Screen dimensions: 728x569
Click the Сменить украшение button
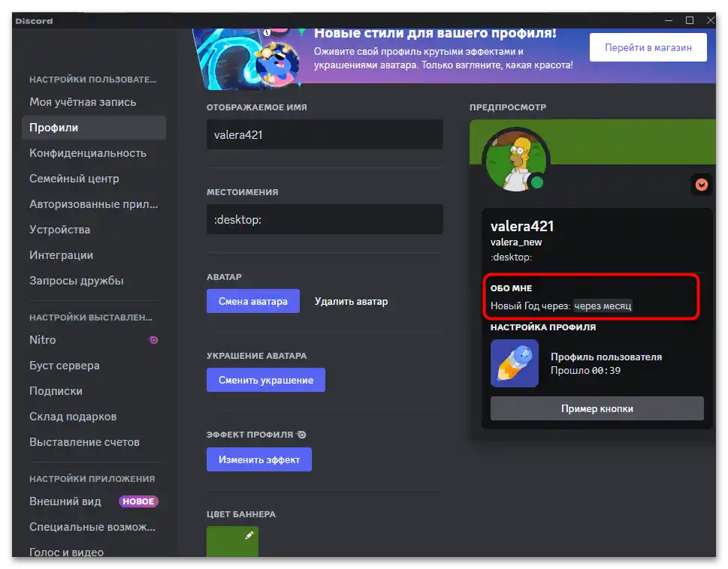click(265, 381)
